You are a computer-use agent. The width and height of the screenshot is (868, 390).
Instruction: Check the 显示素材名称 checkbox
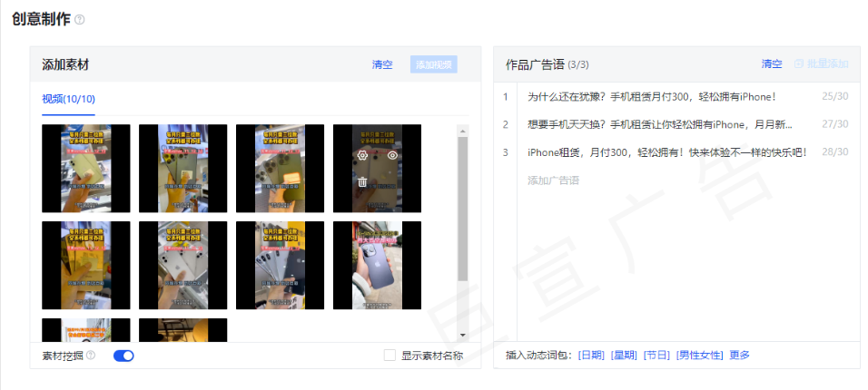pos(390,356)
